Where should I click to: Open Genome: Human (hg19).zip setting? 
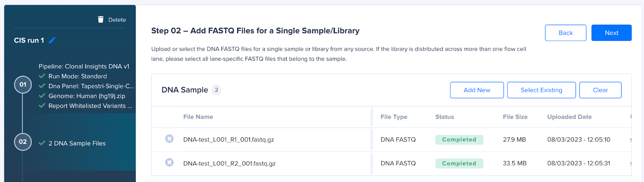(87, 96)
